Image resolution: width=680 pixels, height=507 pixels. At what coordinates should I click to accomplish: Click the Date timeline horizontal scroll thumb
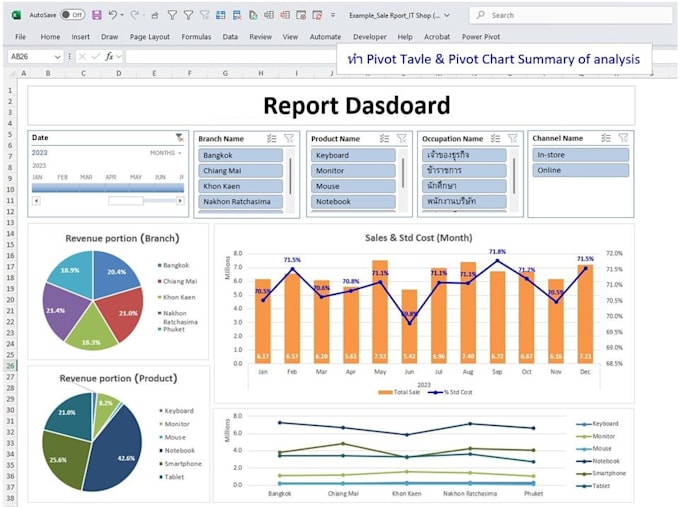coord(126,200)
